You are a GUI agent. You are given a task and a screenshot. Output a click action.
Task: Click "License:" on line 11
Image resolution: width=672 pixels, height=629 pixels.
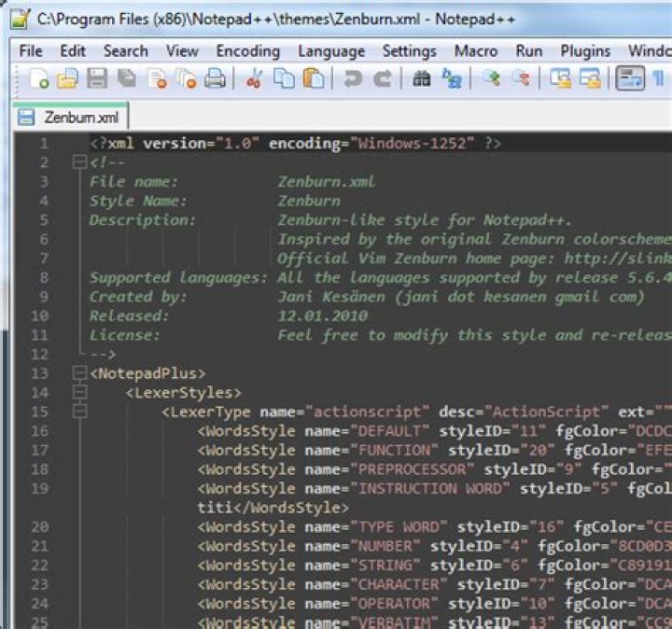pos(124,335)
